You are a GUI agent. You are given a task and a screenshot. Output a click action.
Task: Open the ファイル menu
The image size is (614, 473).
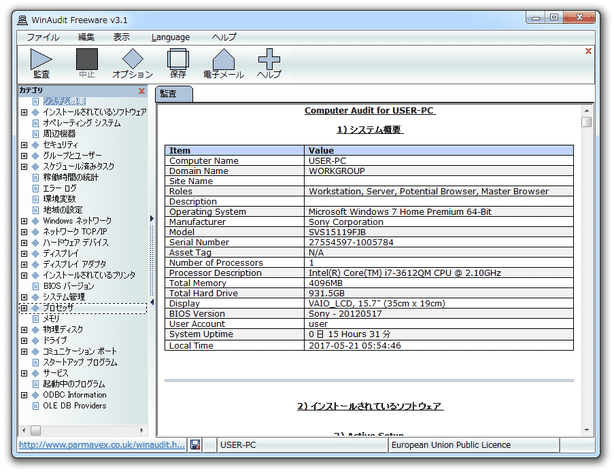43,37
